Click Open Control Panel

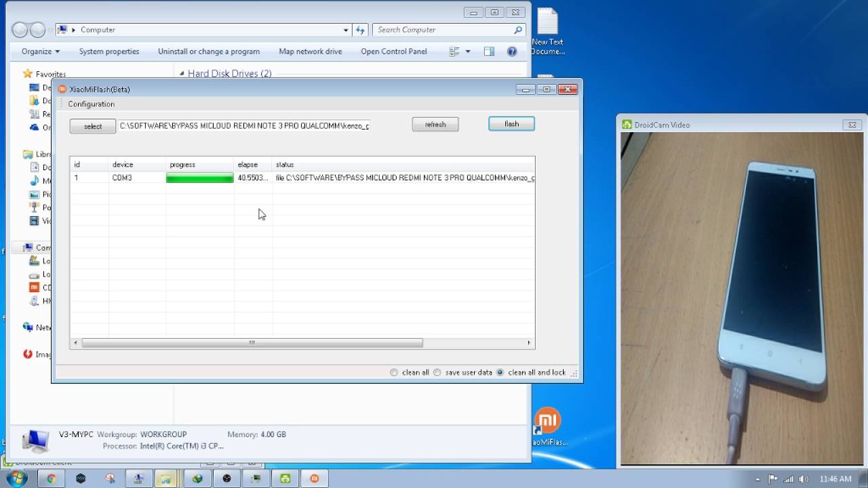(394, 52)
